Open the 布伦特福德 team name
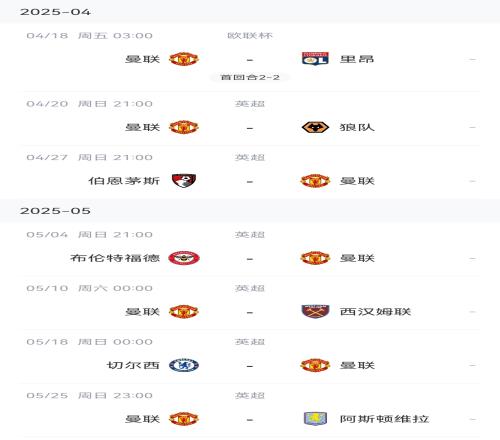 tap(115, 258)
